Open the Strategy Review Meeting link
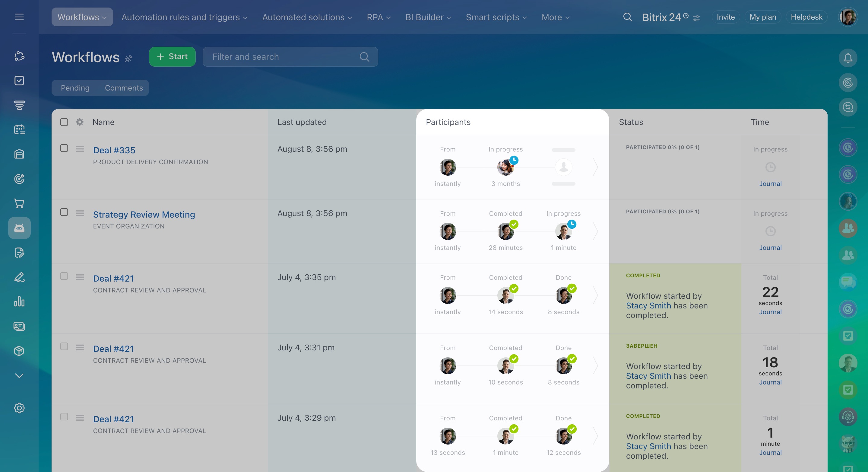868x472 pixels. click(x=144, y=215)
